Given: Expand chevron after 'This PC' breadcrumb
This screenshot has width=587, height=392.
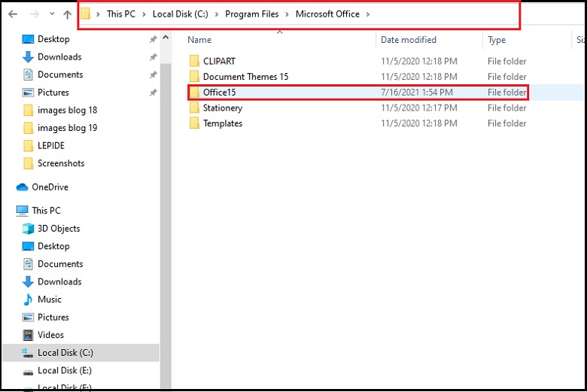Looking at the screenshot, I should click(x=144, y=14).
